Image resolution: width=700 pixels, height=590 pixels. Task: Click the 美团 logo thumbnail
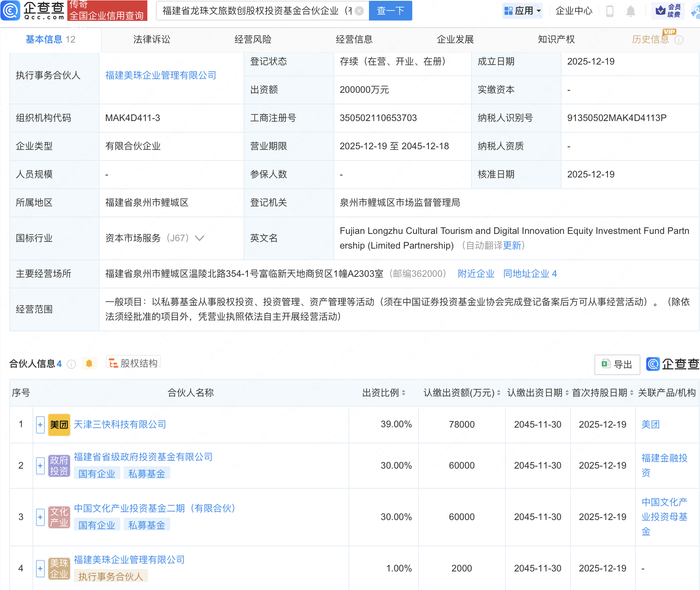pos(59,425)
